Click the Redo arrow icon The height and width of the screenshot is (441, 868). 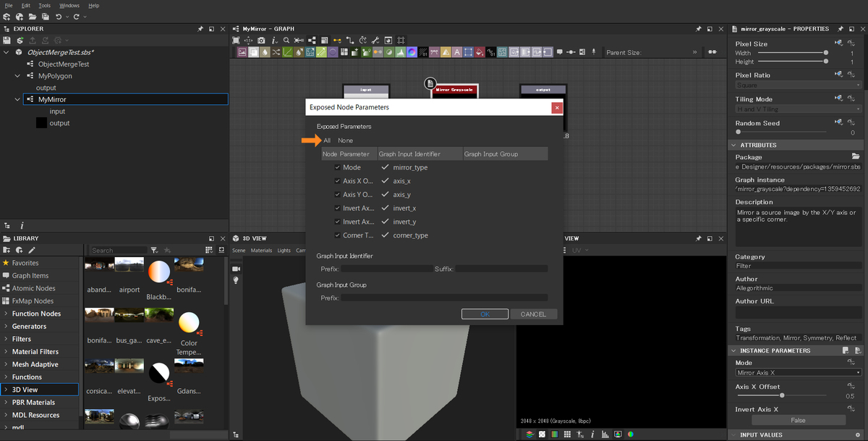coord(76,16)
